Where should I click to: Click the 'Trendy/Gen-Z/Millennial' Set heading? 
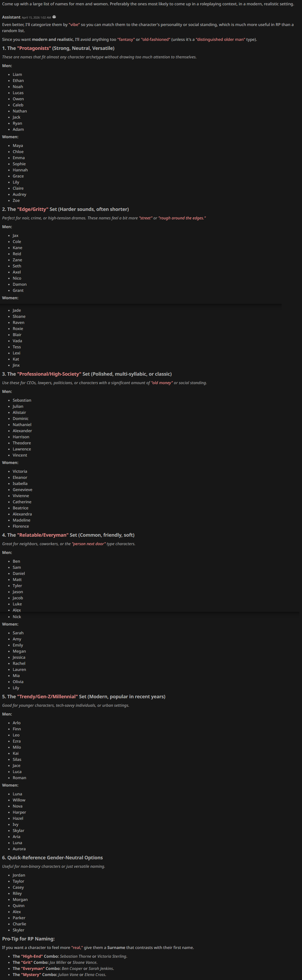(84, 697)
